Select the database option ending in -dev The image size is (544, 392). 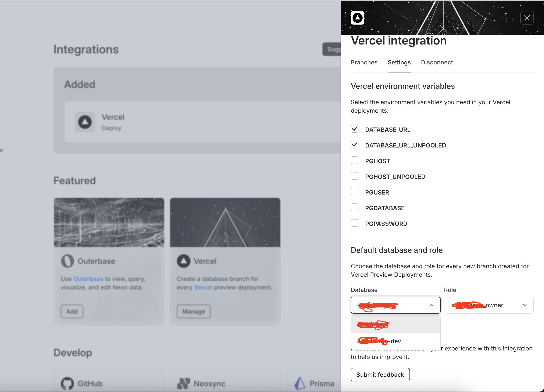point(395,341)
